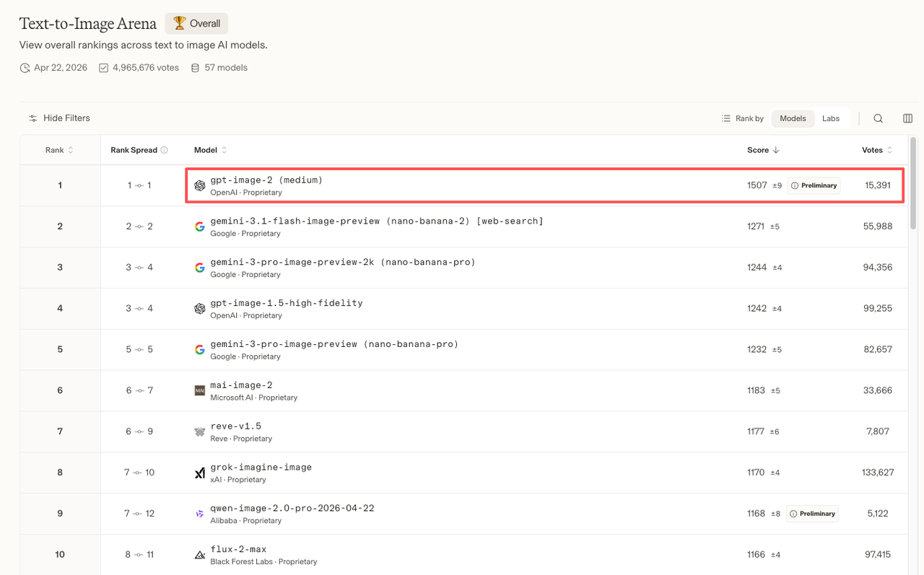Sort by the Rank column header
The width and height of the screenshot is (924, 575).
[60, 150]
